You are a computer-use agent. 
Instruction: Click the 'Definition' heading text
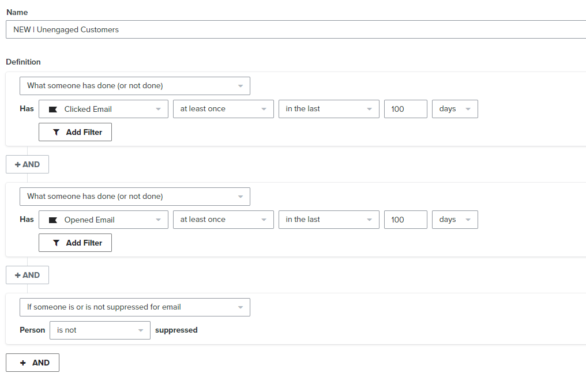click(23, 62)
